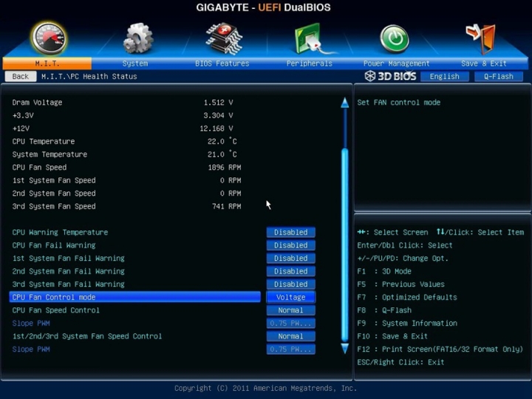Change CPU Fan Speed Control Normal value

click(291, 310)
